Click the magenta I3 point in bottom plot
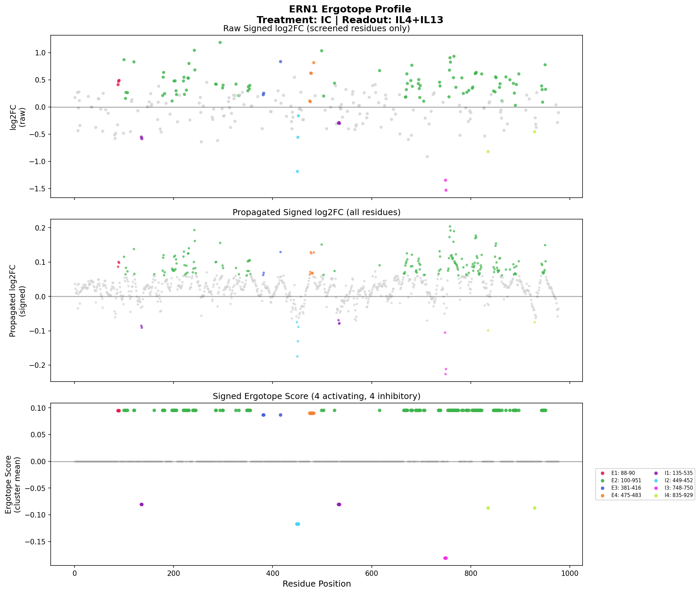700x593 pixels. pos(446,558)
